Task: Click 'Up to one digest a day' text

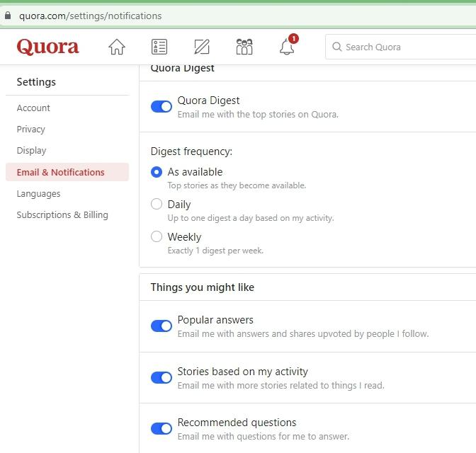Action: [251, 218]
